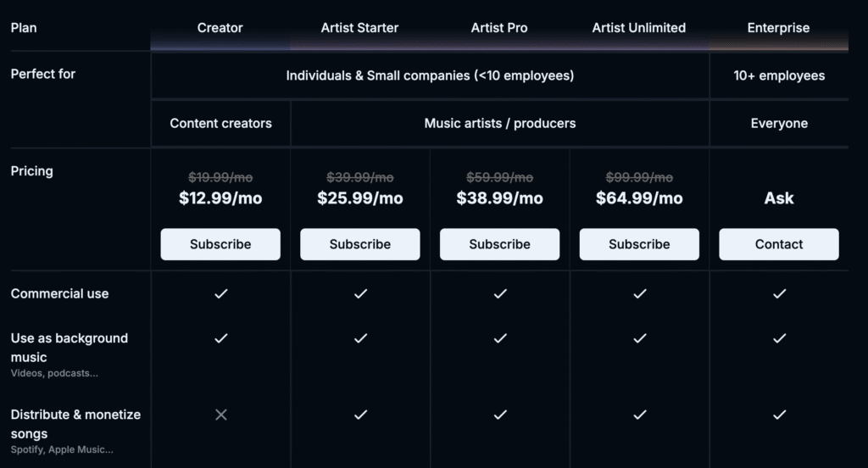
Task: Subscribe to the Artist Starter plan
Action: pos(360,244)
